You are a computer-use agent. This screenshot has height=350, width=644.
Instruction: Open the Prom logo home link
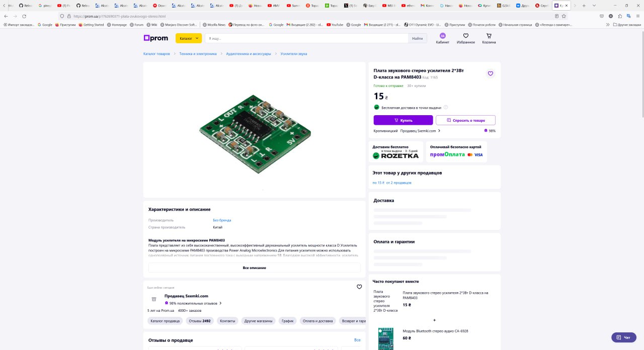(x=155, y=38)
